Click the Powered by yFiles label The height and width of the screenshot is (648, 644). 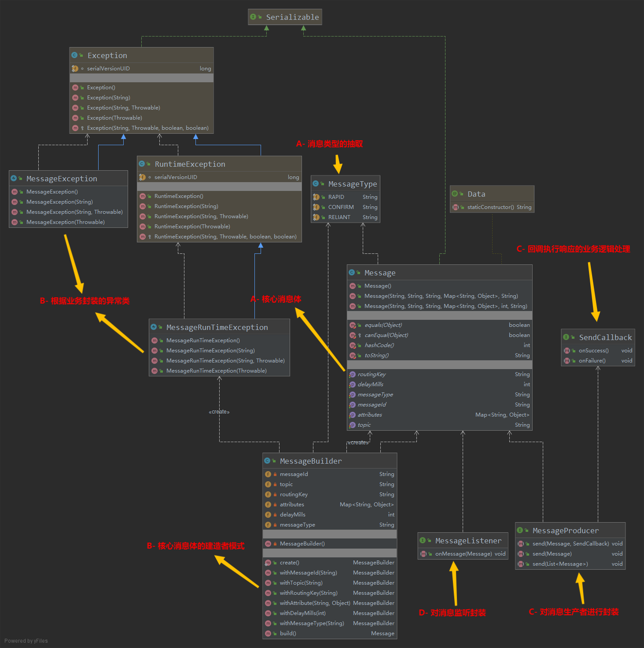(26, 641)
